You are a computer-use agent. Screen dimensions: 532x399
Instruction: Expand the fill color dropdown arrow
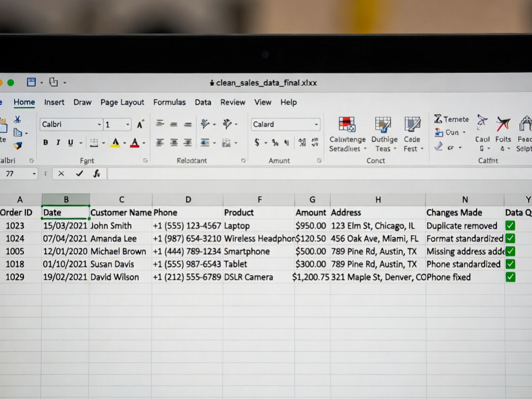pos(124,143)
